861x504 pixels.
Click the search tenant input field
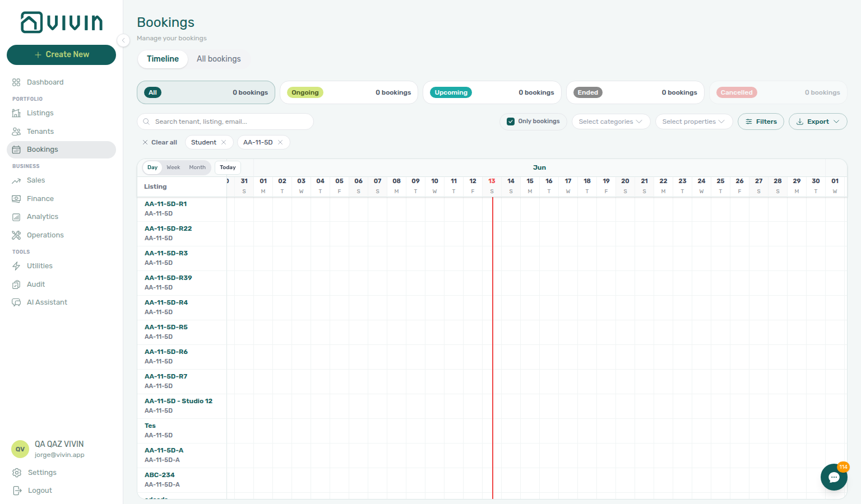click(225, 122)
